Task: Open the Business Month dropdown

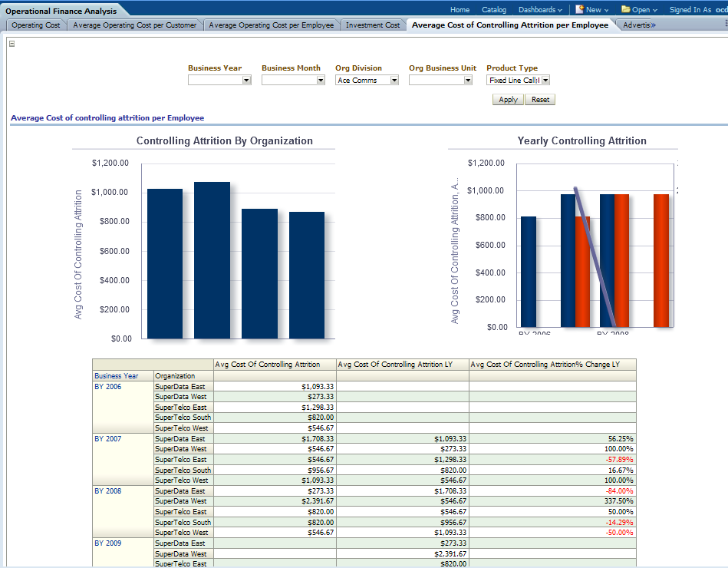Action: click(x=321, y=81)
